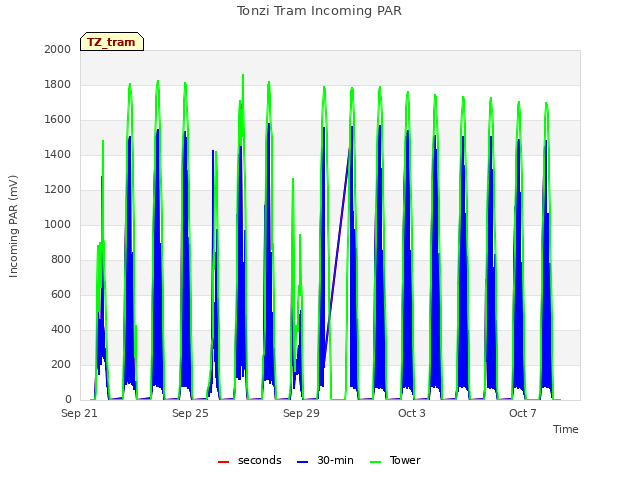Screen dimensions: 640x480
Task: Click the 800 y-axis tick label
Action: [x=61, y=260]
